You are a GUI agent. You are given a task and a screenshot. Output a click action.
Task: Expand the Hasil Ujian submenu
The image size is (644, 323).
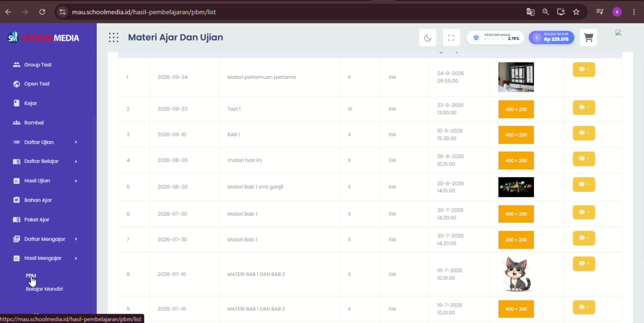pyautogui.click(x=45, y=181)
